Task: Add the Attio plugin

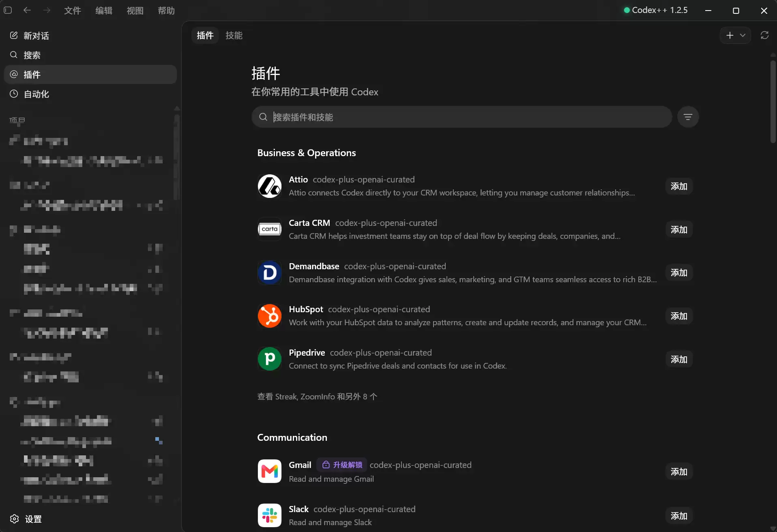Action: pos(679,186)
